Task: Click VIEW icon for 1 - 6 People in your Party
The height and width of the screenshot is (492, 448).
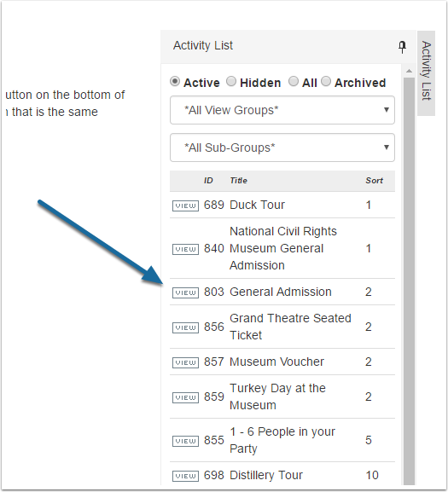Action: pyautogui.click(x=185, y=441)
